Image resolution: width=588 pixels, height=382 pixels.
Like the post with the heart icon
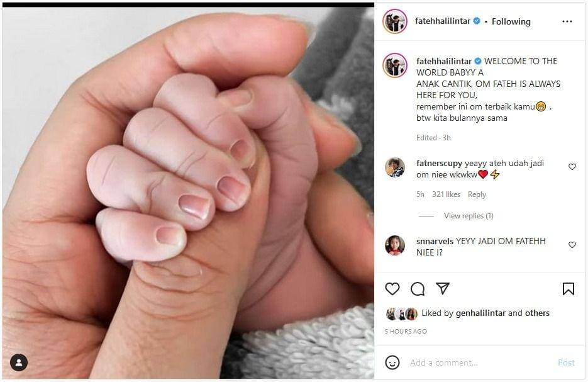click(x=392, y=289)
